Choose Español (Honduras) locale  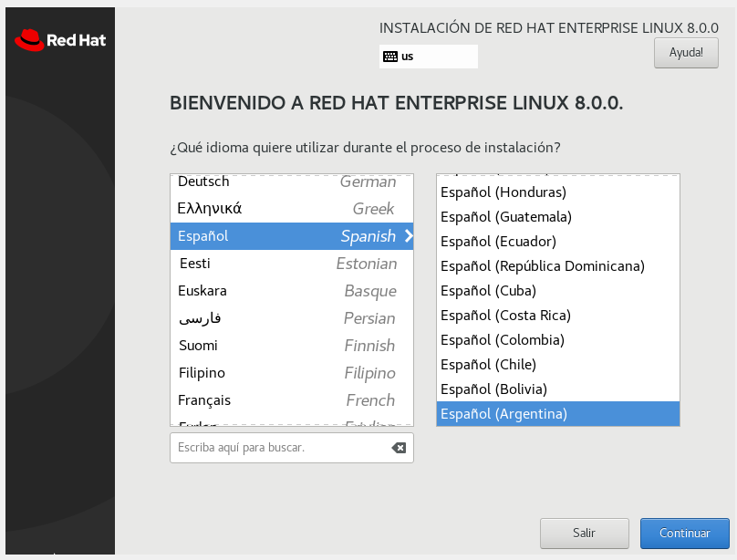pos(558,192)
